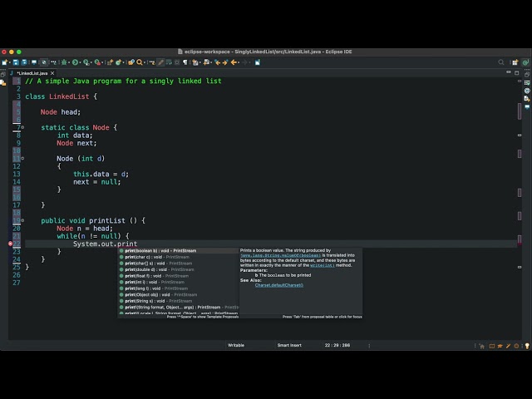532x399 pixels.
Task: Open the Console terminal icon
Action: tap(34, 62)
